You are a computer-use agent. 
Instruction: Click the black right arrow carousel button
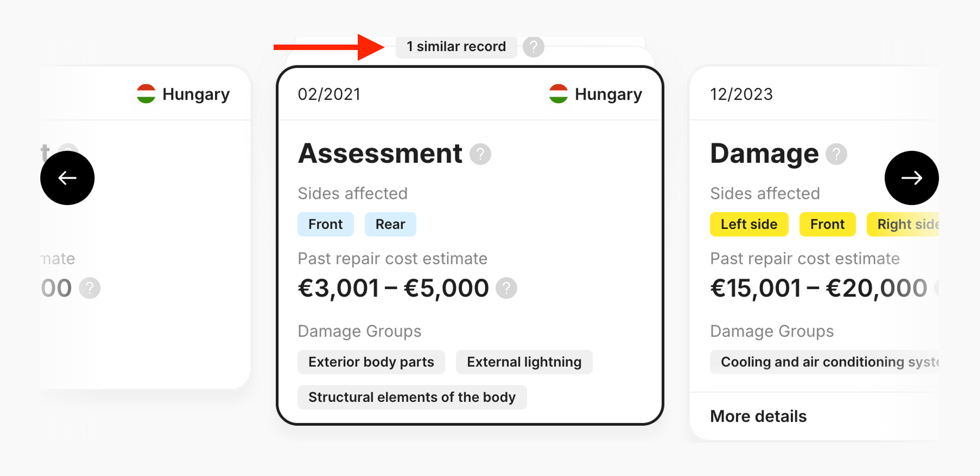tap(911, 177)
